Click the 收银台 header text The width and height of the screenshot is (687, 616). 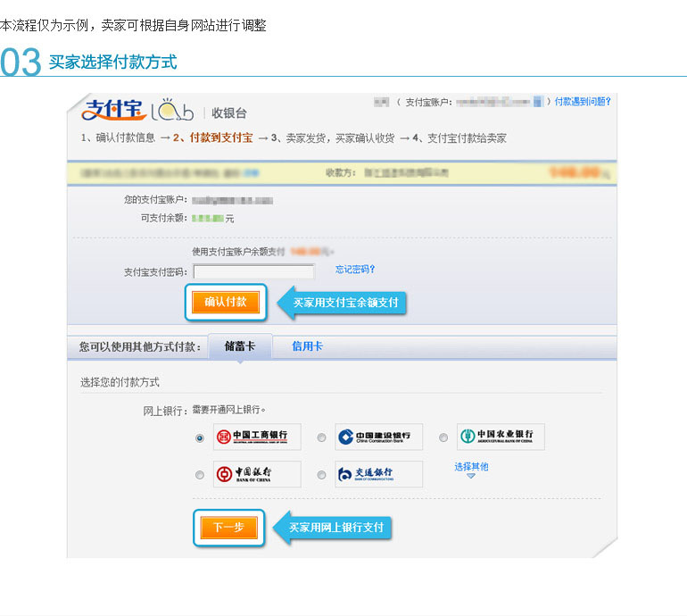click(x=229, y=113)
